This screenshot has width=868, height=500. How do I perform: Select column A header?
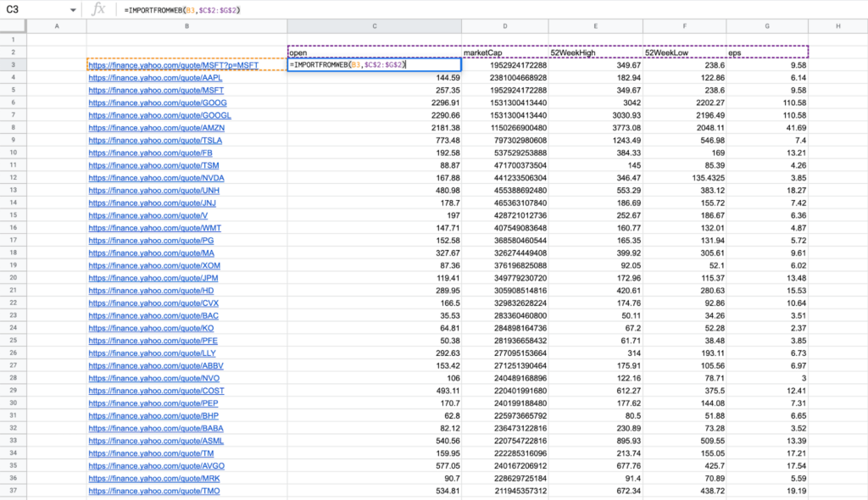click(57, 26)
